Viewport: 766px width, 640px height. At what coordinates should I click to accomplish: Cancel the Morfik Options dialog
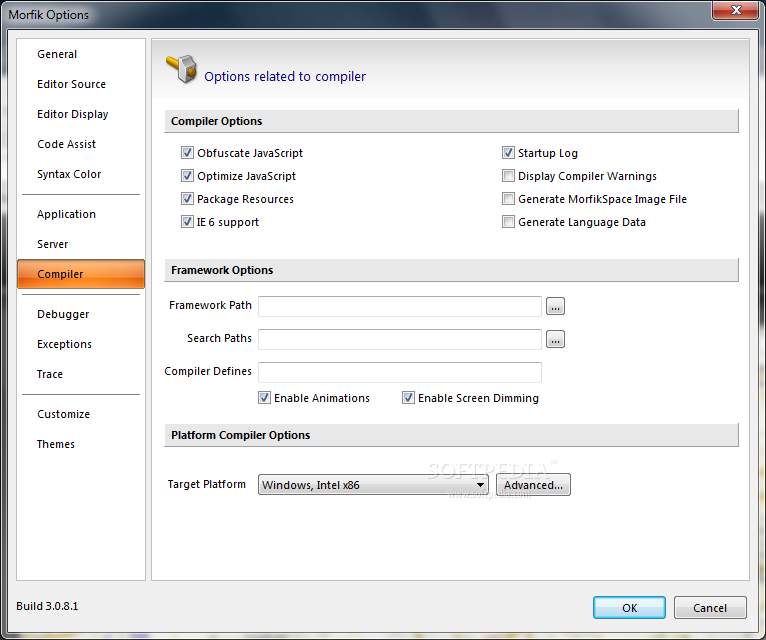(710, 608)
